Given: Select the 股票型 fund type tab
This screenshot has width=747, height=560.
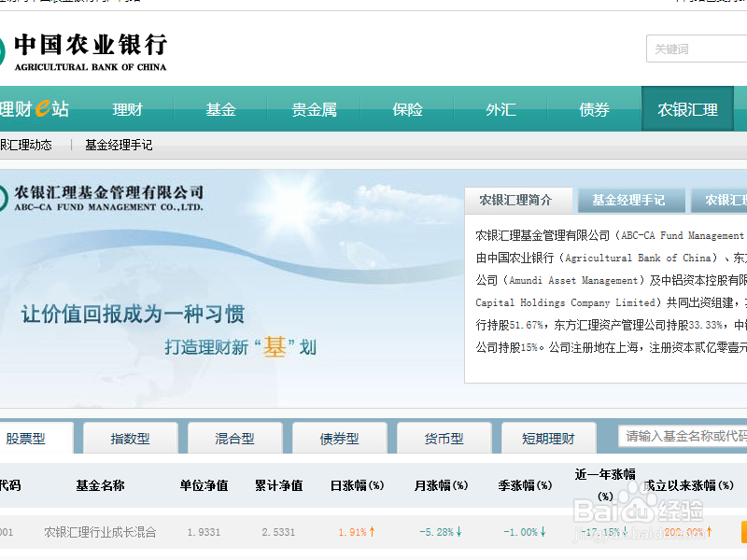Looking at the screenshot, I should (x=36, y=438).
